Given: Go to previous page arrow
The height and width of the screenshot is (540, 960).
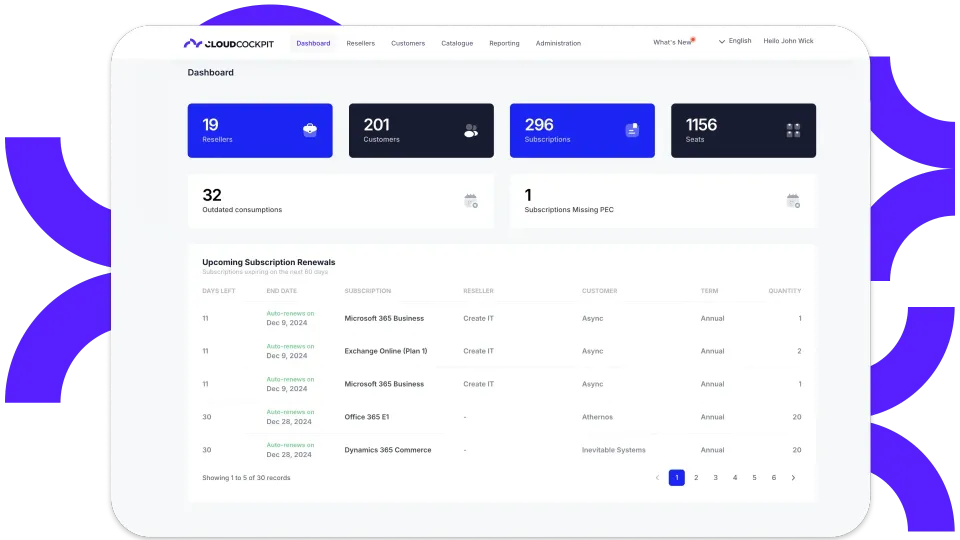Looking at the screenshot, I should [x=658, y=478].
